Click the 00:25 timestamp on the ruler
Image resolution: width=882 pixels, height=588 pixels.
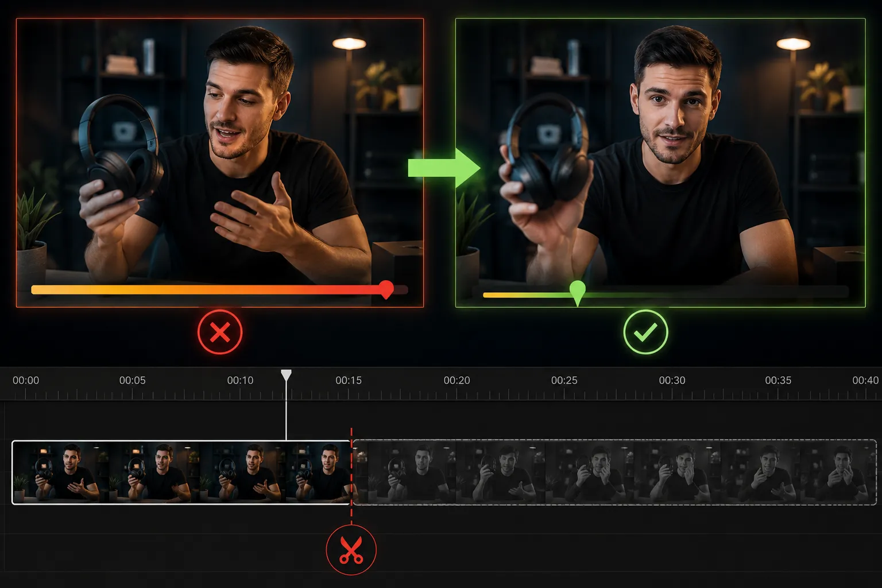tap(564, 380)
